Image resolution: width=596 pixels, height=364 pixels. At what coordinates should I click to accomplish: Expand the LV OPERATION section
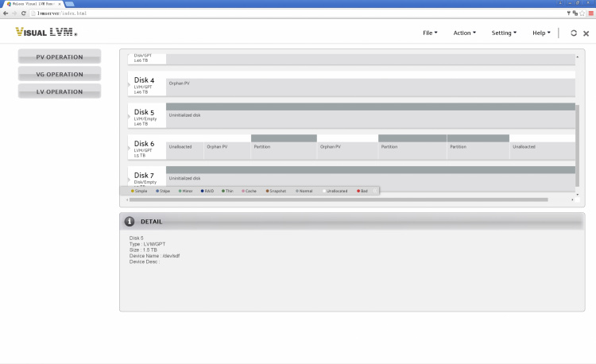pos(60,91)
